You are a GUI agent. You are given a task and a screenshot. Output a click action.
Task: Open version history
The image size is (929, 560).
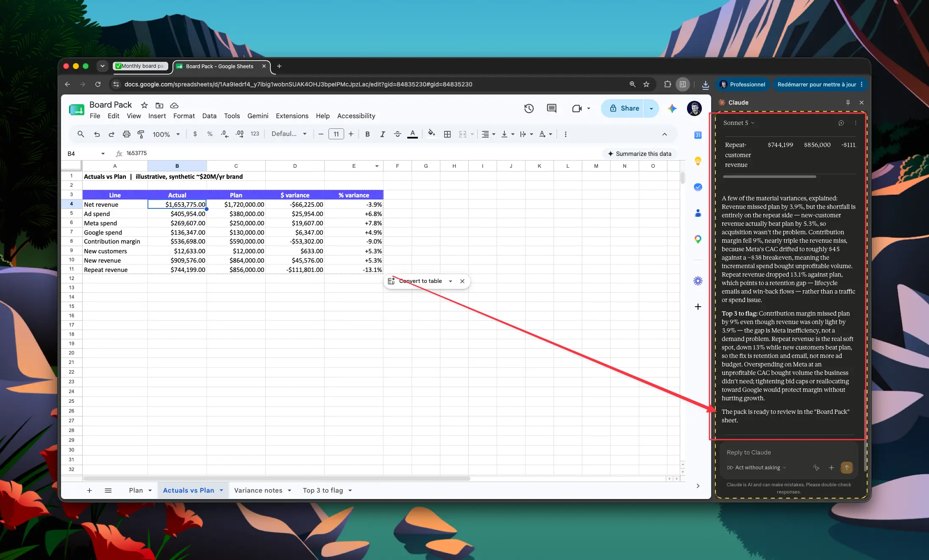[x=528, y=108]
